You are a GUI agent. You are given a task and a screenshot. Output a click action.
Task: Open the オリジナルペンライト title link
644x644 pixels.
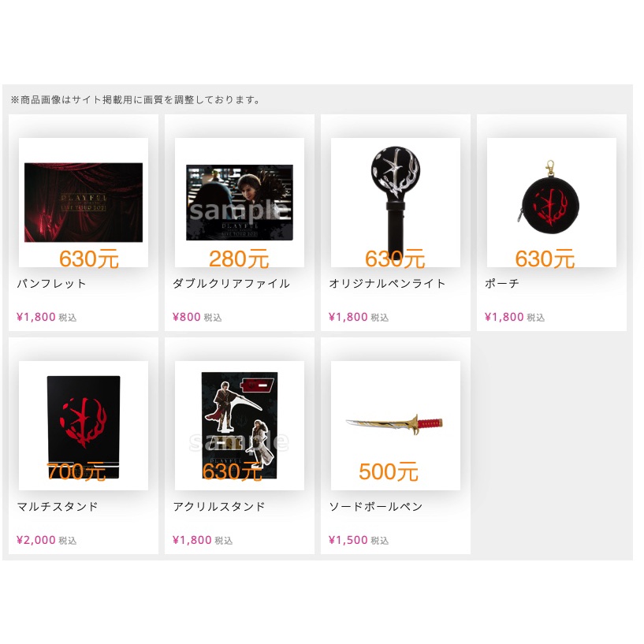387,284
